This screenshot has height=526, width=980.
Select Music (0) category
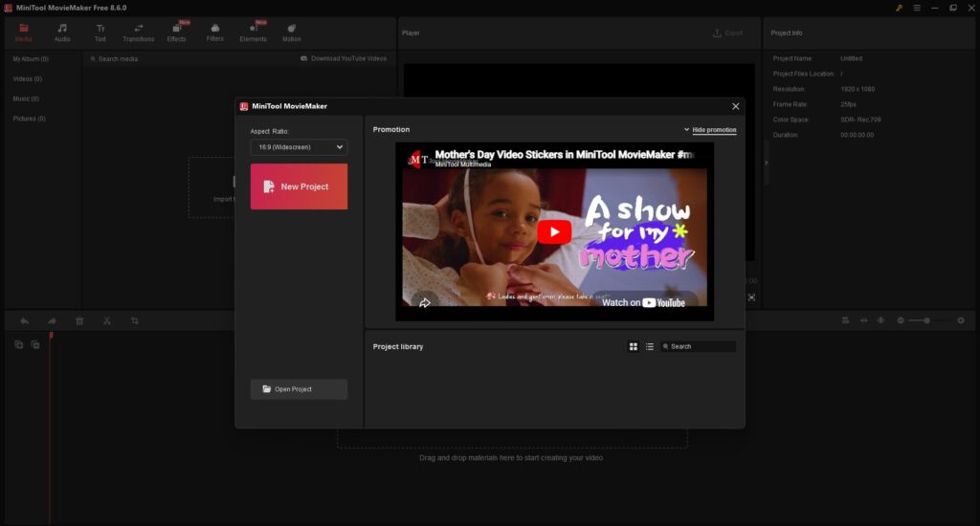26,99
